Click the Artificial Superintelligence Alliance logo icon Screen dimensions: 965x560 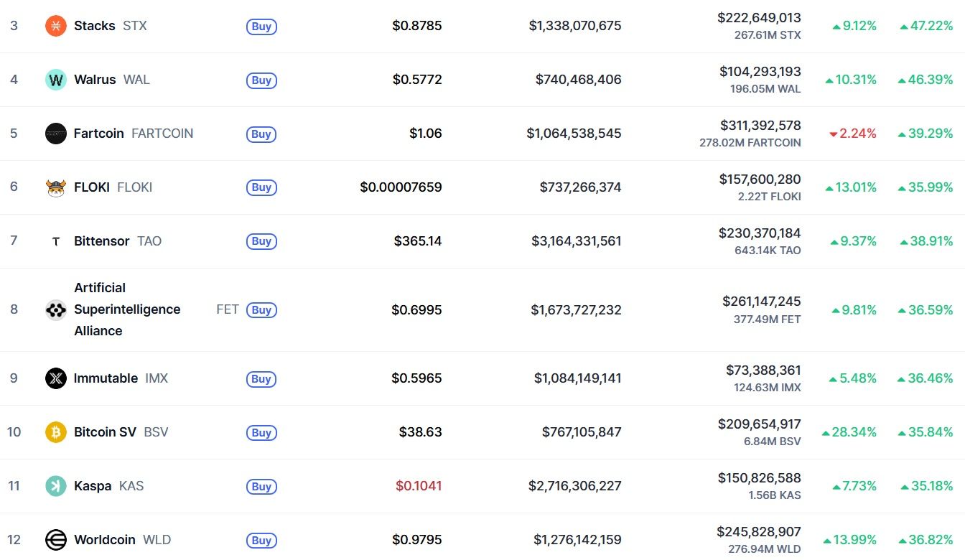(56, 310)
